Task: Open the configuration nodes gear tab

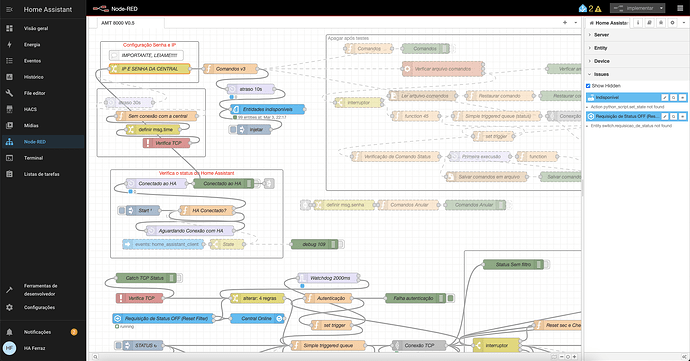Action: coord(672,22)
